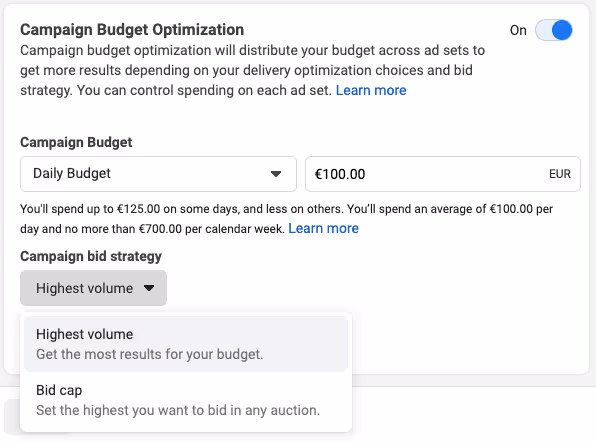596x442 pixels.
Task: Click 'Set the highest you want to bid' text
Action: 178,410
